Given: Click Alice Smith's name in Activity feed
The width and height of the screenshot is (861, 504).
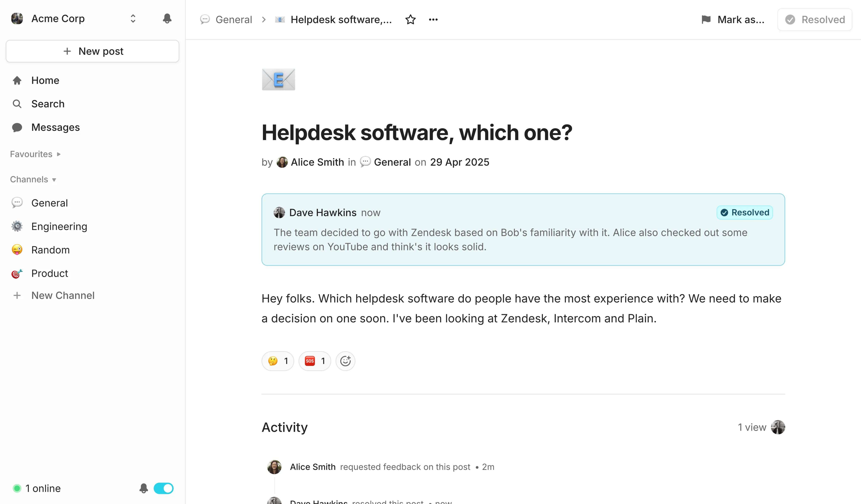Looking at the screenshot, I should (x=313, y=467).
